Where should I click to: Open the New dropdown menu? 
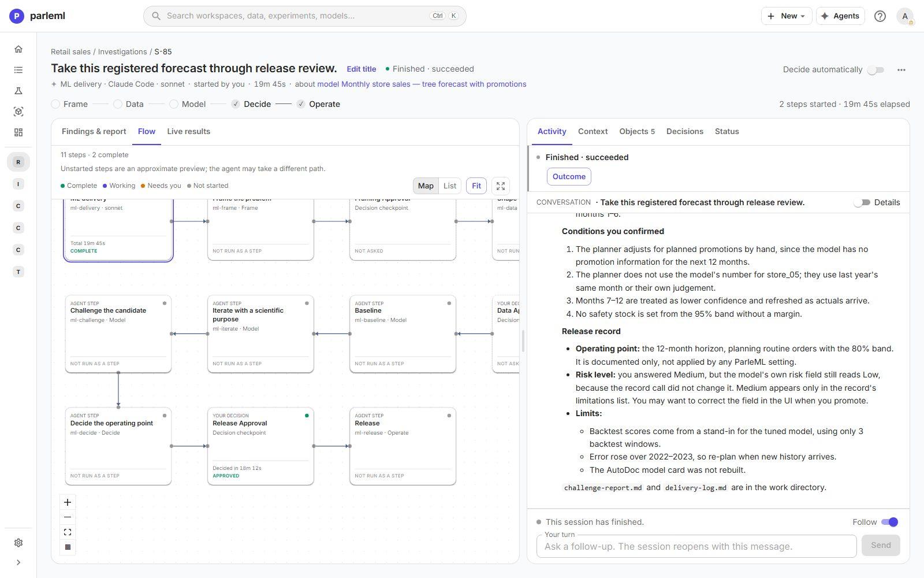pyautogui.click(x=786, y=16)
